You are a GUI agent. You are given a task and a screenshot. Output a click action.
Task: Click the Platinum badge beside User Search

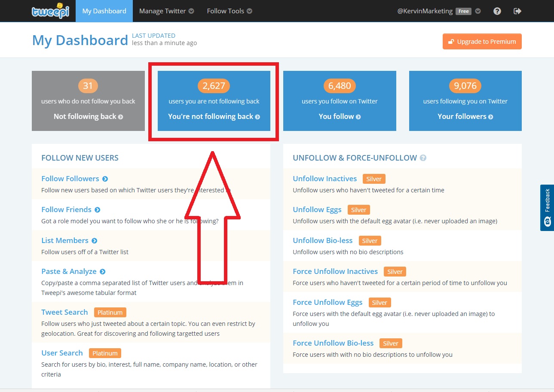pos(105,353)
